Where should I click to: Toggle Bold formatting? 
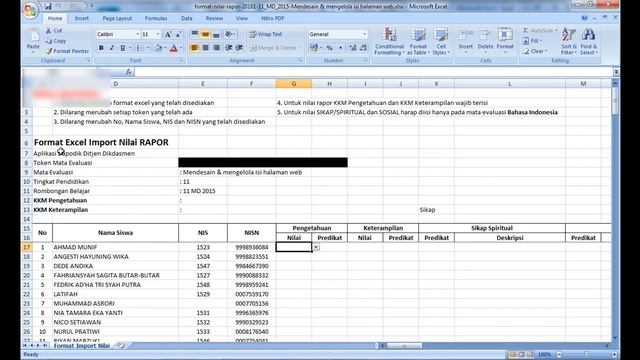101,48
